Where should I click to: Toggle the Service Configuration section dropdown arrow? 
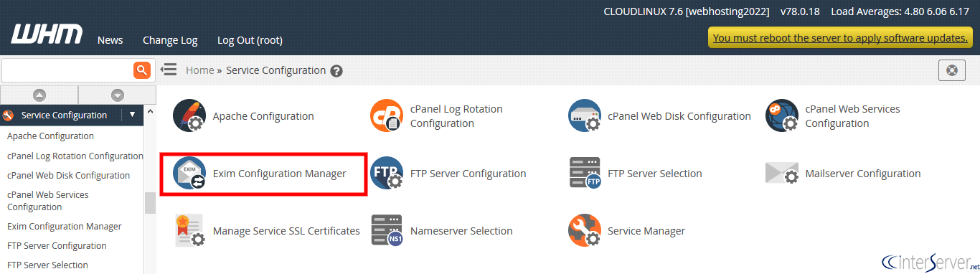point(132,115)
